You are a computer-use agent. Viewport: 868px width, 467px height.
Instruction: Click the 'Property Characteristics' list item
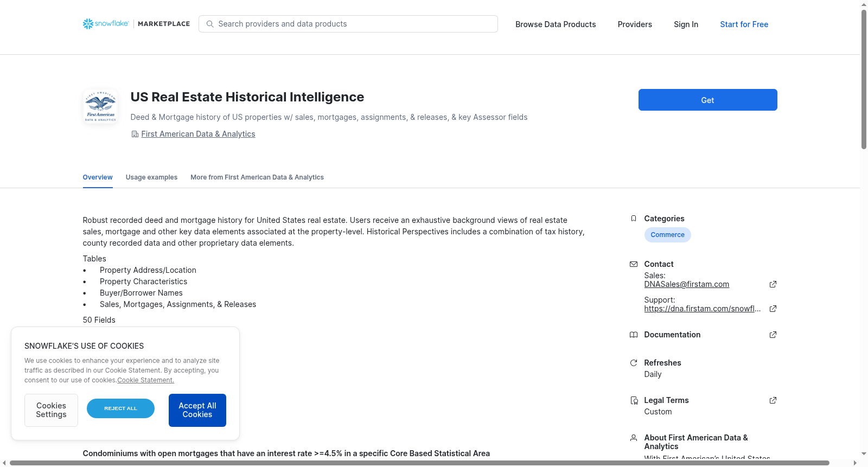(143, 282)
